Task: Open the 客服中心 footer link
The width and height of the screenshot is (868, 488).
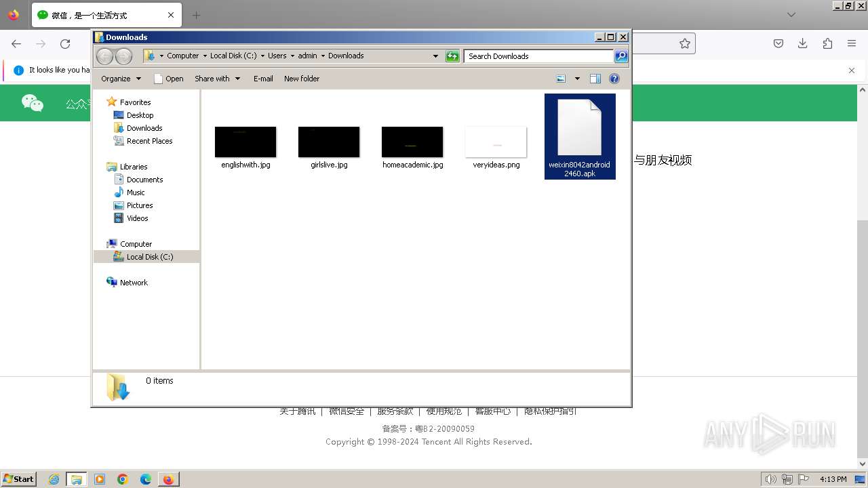Action: point(493,411)
